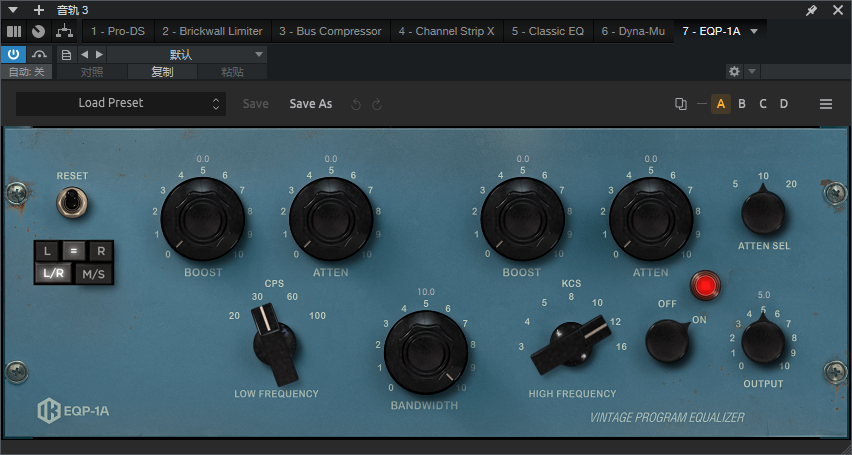Open the Load Preset selector
The height and width of the screenshot is (455, 852).
[x=121, y=103]
